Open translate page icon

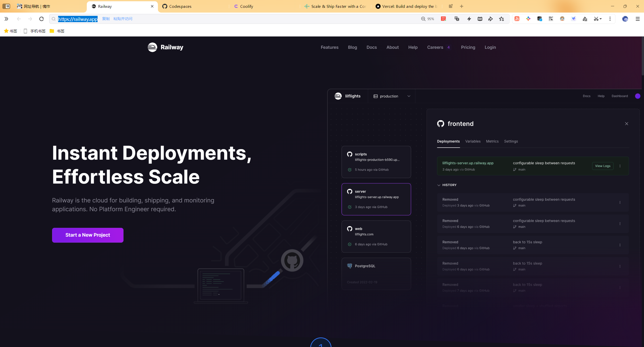click(x=457, y=19)
